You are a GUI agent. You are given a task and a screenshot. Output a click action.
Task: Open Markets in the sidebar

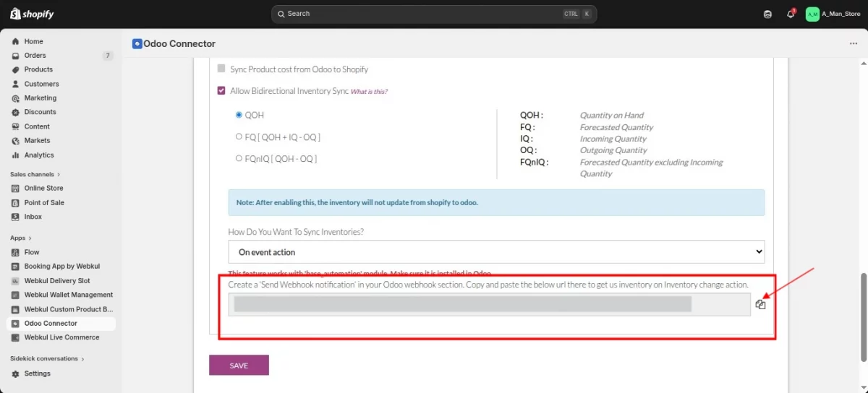[37, 140]
